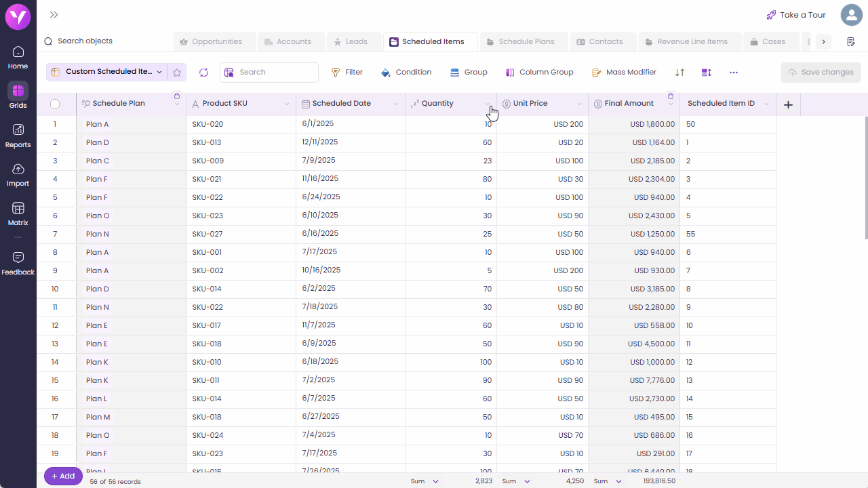
Task: Open the Group tool
Action: (x=469, y=73)
